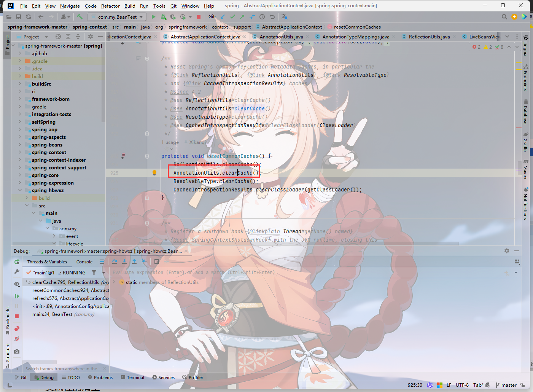The width and height of the screenshot is (533, 392).
Task: Switch to ReflectionUtils.java tab
Action: pyautogui.click(x=429, y=37)
